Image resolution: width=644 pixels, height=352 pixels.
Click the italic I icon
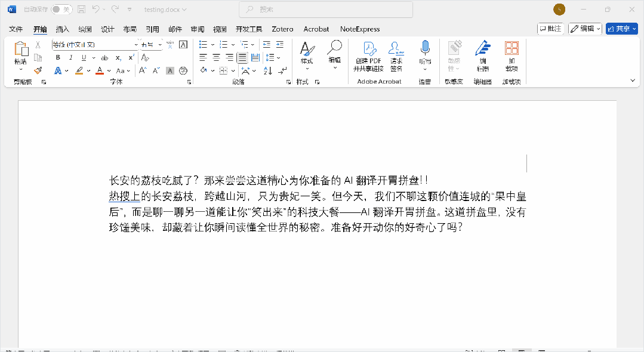click(x=71, y=58)
